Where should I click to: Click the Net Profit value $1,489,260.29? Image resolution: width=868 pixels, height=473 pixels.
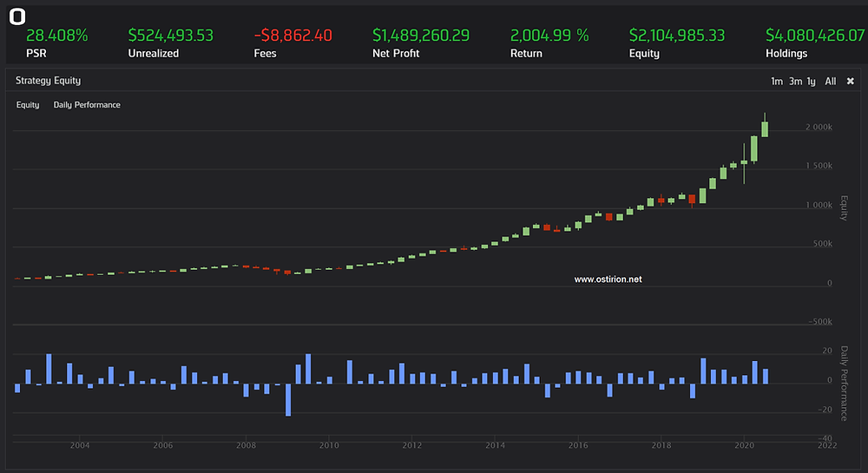(x=421, y=36)
